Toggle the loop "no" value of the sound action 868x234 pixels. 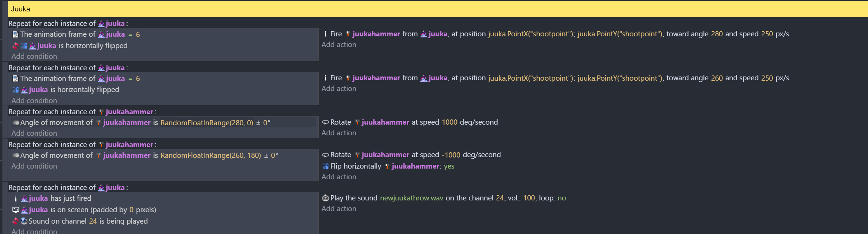(562, 198)
